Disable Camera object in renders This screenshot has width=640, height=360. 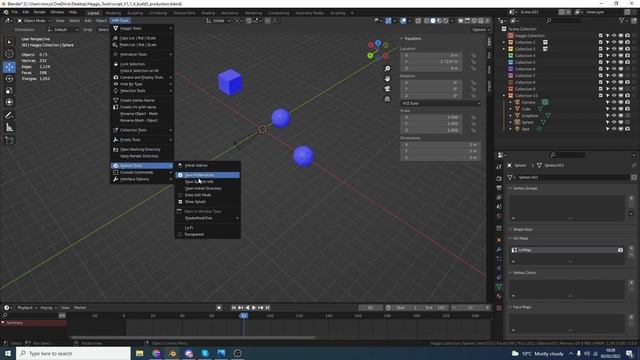click(x=627, y=102)
